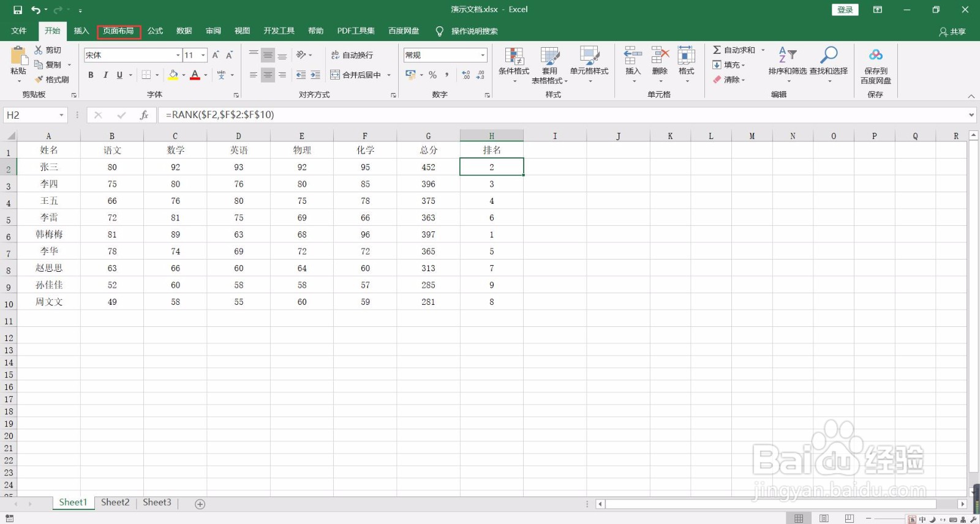Toggle italic formatting
The image size is (980, 524).
click(x=105, y=75)
